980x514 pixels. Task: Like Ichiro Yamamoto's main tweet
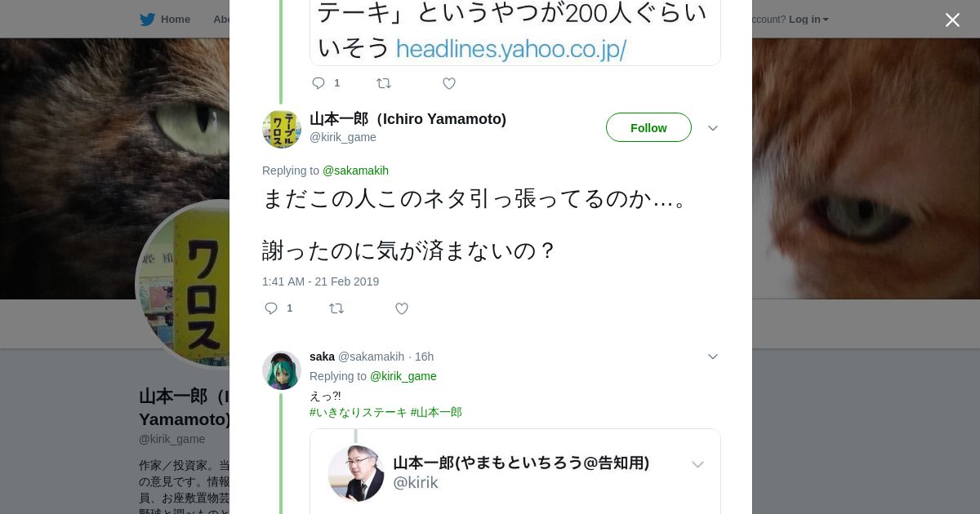pos(402,308)
